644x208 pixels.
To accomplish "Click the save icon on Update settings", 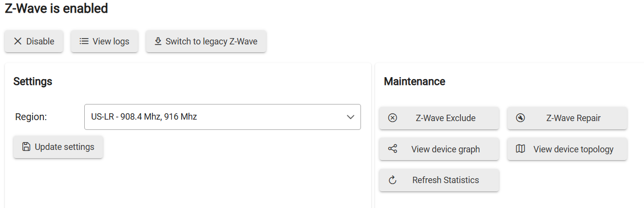I will tap(26, 147).
